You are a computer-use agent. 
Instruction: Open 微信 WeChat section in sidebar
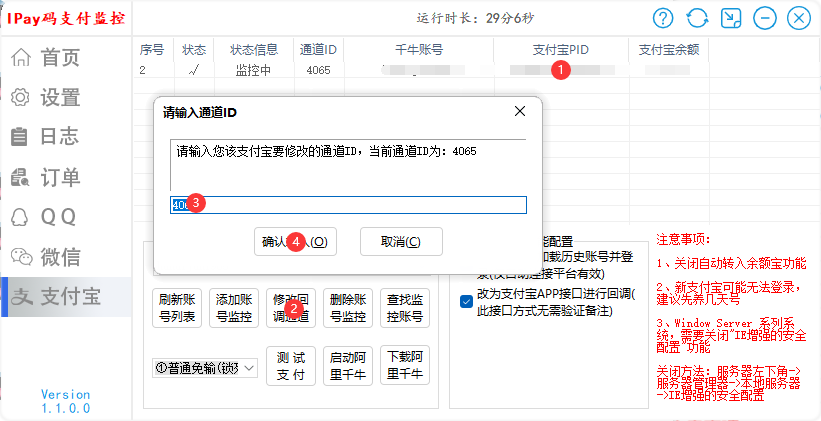(66, 257)
